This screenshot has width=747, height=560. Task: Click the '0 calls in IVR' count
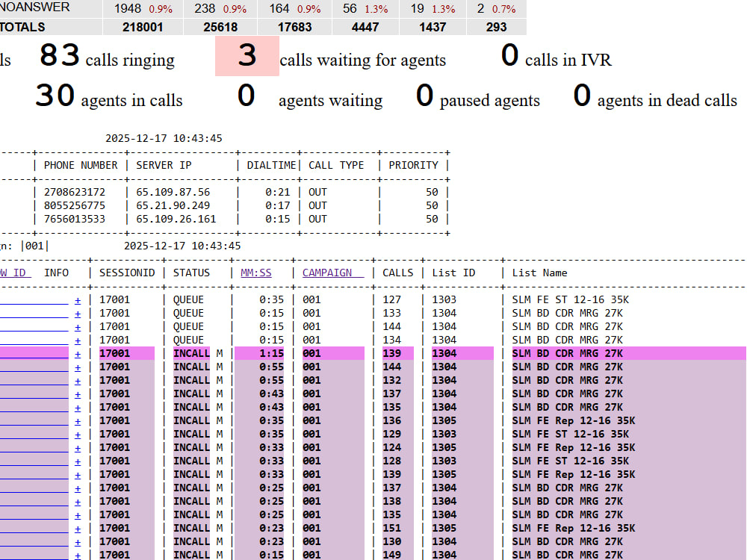coord(509,55)
